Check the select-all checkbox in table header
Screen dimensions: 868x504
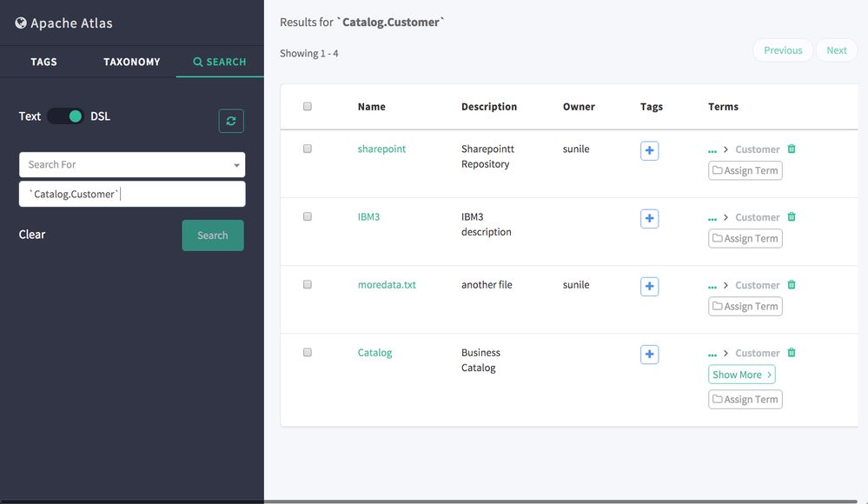click(308, 107)
